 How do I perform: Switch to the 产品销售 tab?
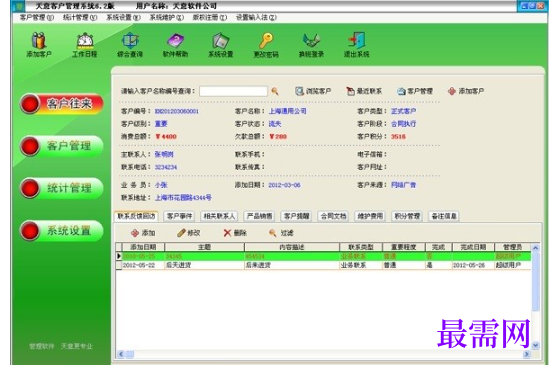coord(259,216)
